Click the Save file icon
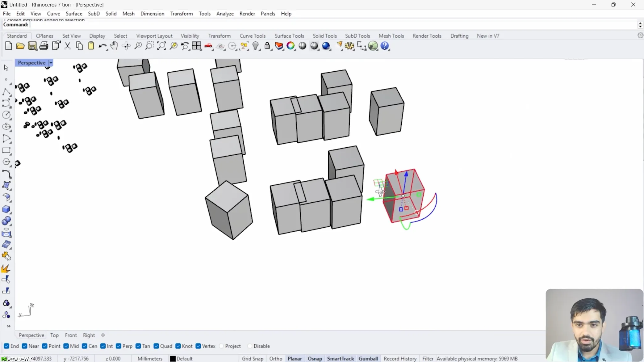Image resolution: width=644 pixels, height=362 pixels. 32,46
